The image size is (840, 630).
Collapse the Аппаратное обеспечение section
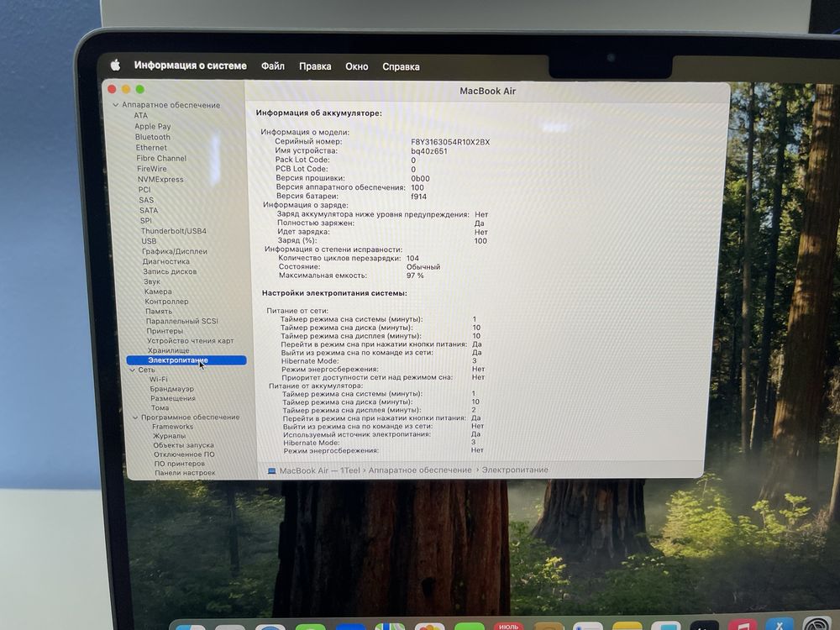pos(115,105)
